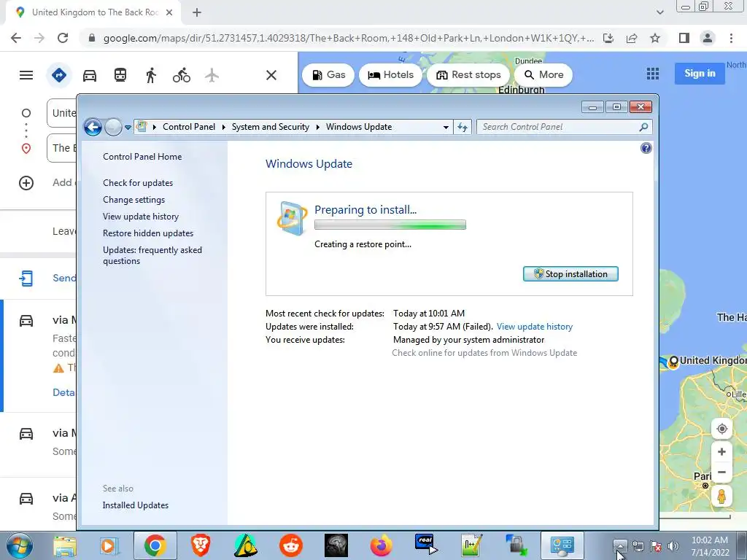Click the Hotels search chip on the map

click(391, 75)
